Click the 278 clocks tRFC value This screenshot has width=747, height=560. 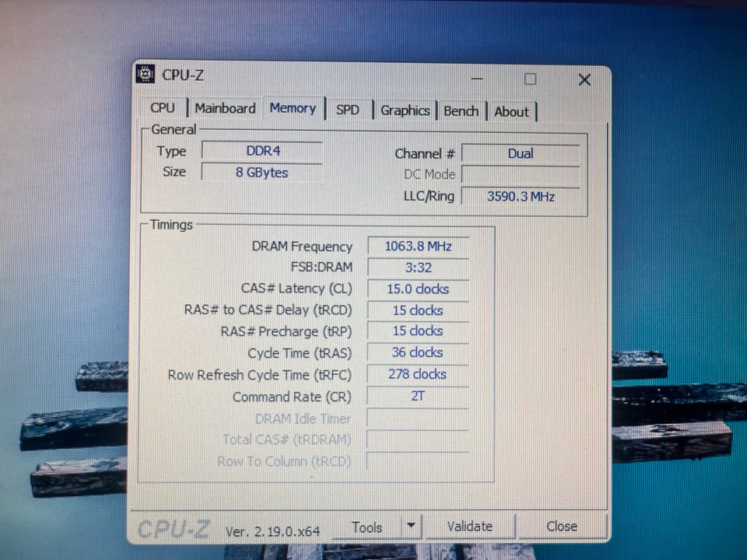(418, 374)
